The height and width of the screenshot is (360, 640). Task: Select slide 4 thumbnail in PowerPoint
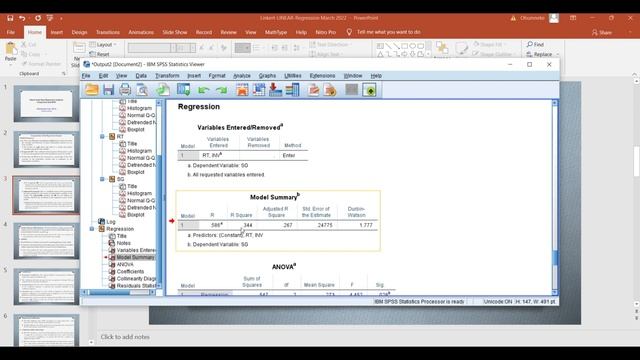[47, 241]
